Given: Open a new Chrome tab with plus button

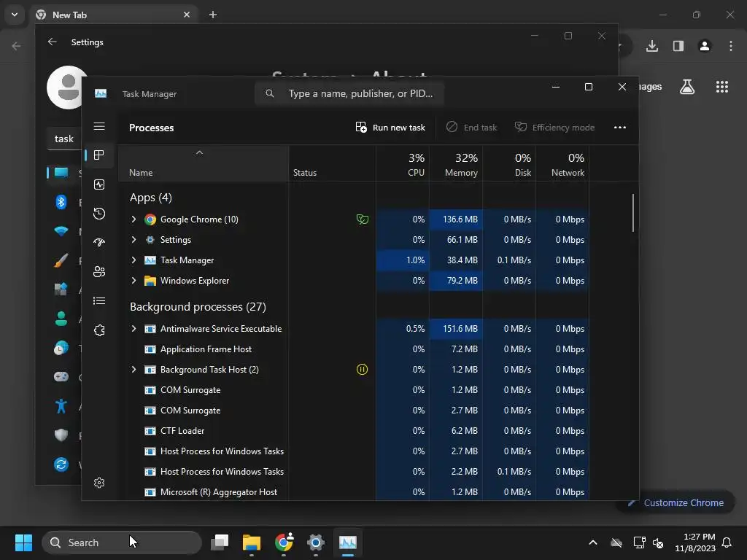Looking at the screenshot, I should [213, 15].
